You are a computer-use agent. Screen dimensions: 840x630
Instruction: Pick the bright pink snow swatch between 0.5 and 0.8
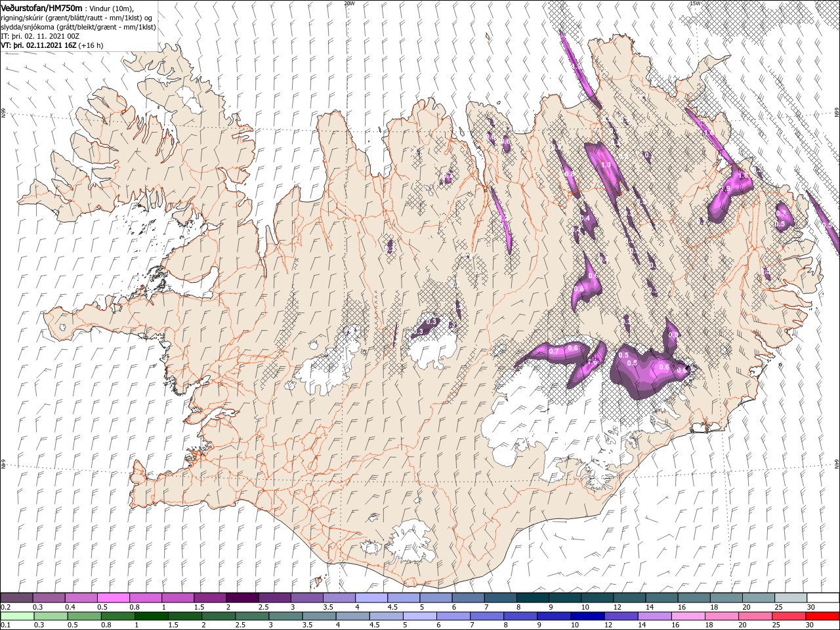(114, 597)
